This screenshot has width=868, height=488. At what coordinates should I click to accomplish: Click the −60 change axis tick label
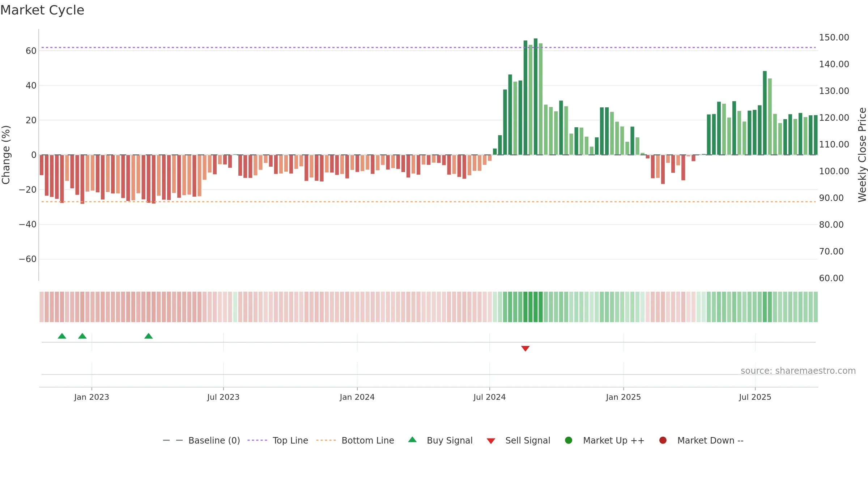click(x=28, y=259)
